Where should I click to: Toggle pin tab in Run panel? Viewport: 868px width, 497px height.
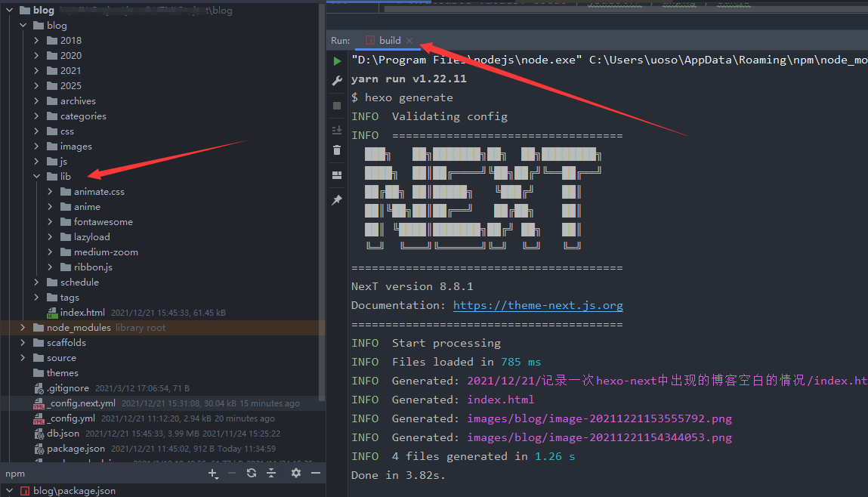337,200
